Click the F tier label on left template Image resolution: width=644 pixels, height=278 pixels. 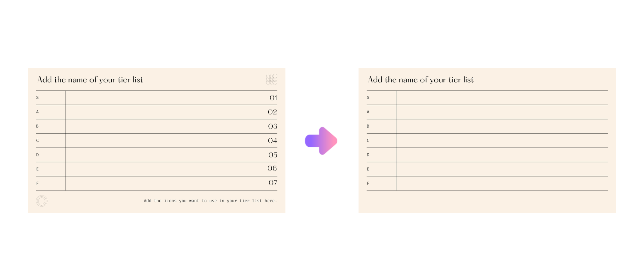click(38, 184)
